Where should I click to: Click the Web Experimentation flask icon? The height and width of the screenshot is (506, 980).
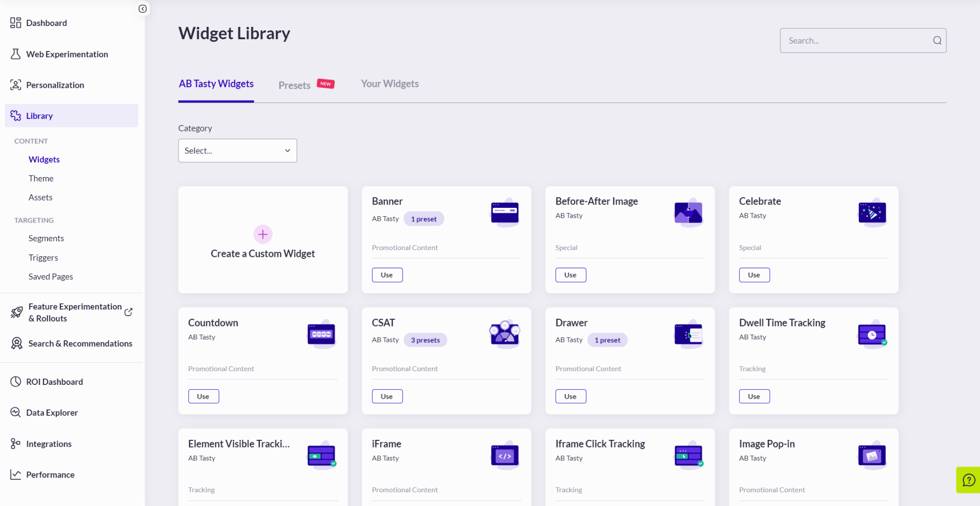16,54
